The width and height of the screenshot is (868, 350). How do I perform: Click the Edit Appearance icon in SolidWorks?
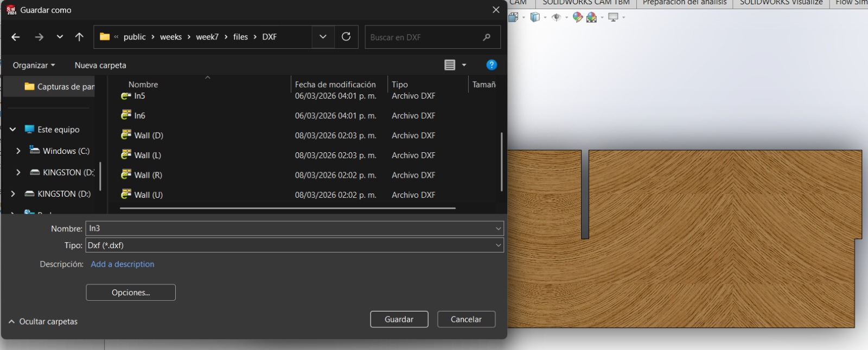(x=578, y=17)
